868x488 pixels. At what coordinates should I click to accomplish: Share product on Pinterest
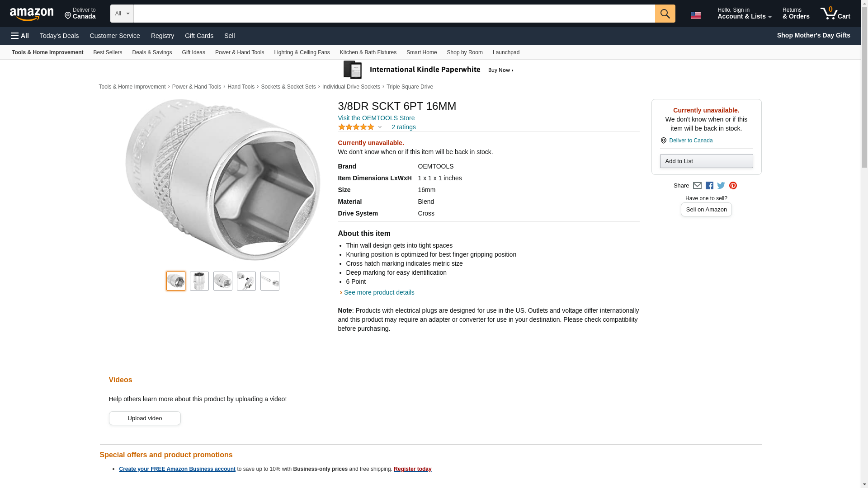[733, 186]
